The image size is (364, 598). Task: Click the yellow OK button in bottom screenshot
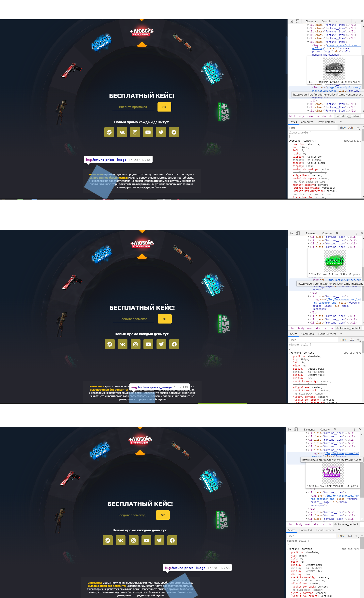click(x=163, y=515)
